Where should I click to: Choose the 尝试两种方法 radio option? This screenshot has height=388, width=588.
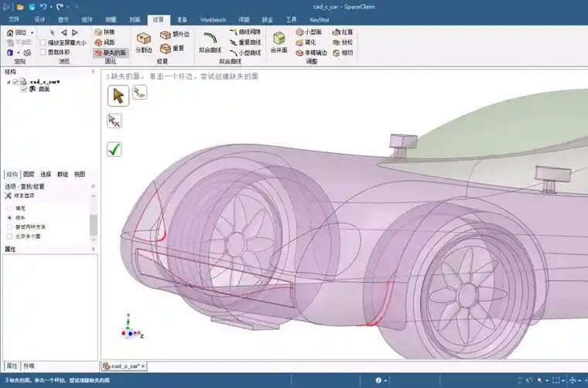pyautogui.click(x=10, y=227)
